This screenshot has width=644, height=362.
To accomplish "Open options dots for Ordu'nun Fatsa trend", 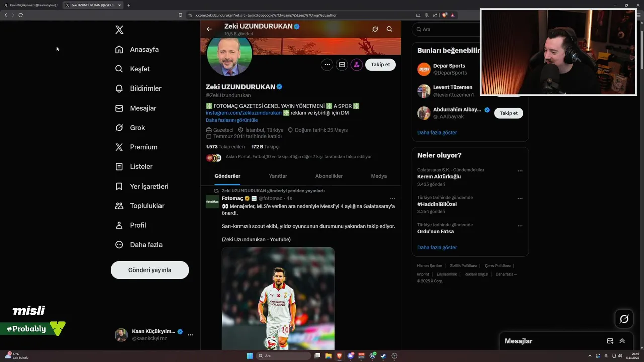I will click(x=520, y=226).
